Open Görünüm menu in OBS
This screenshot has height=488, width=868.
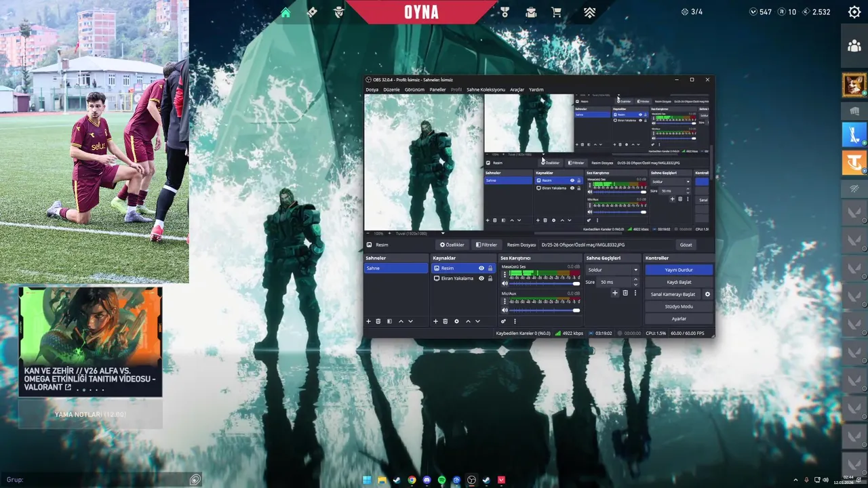[x=414, y=89]
